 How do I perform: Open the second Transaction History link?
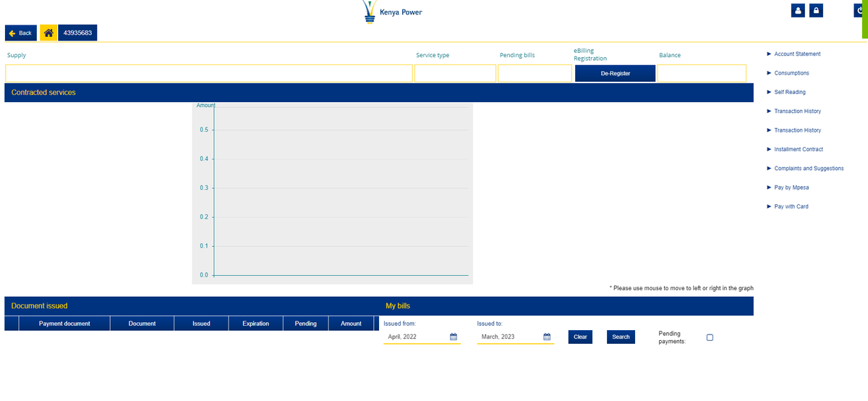(797, 130)
